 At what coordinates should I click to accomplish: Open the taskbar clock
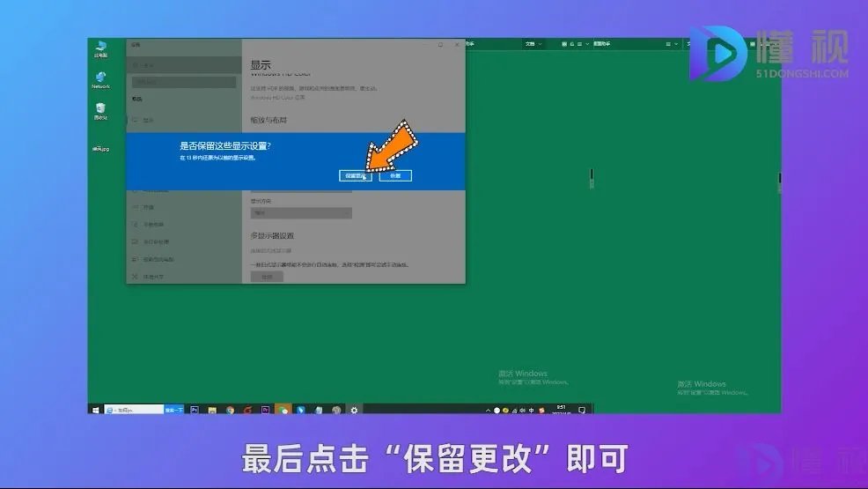coord(561,410)
